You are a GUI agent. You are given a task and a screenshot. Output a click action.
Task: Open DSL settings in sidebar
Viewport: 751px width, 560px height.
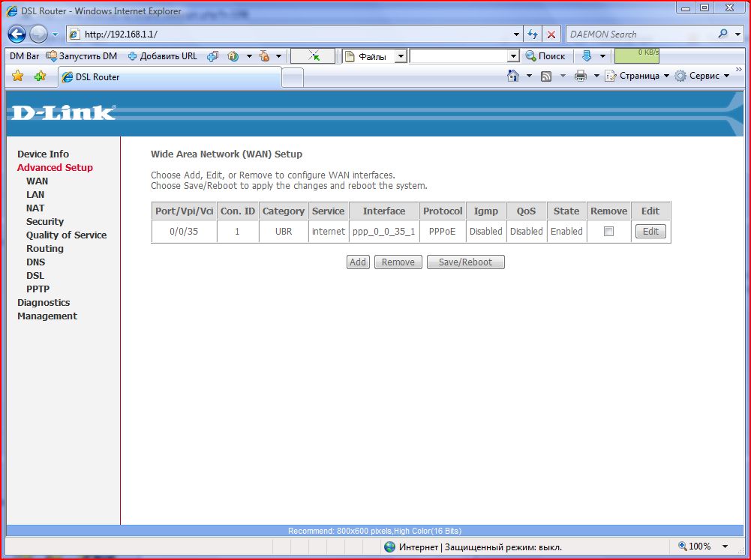[x=35, y=276]
